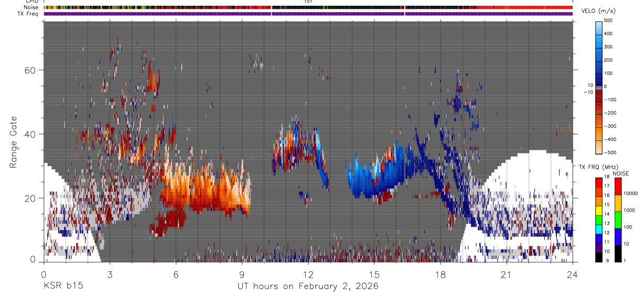
Task: Click the CPID value 151 at top
Action: click(308, 2)
